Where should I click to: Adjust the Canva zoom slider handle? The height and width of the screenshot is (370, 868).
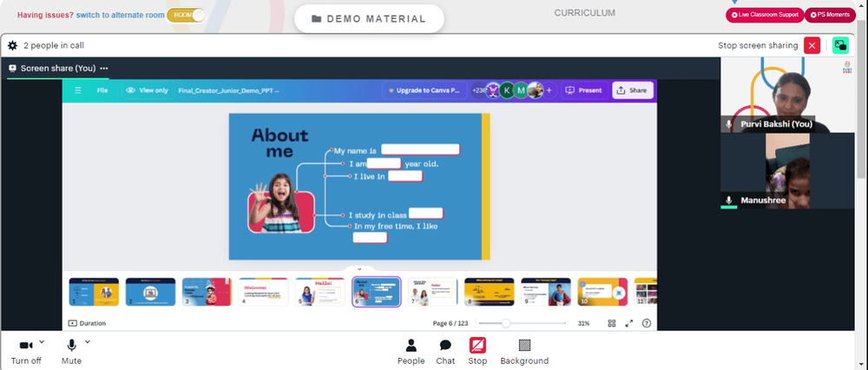tap(505, 323)
